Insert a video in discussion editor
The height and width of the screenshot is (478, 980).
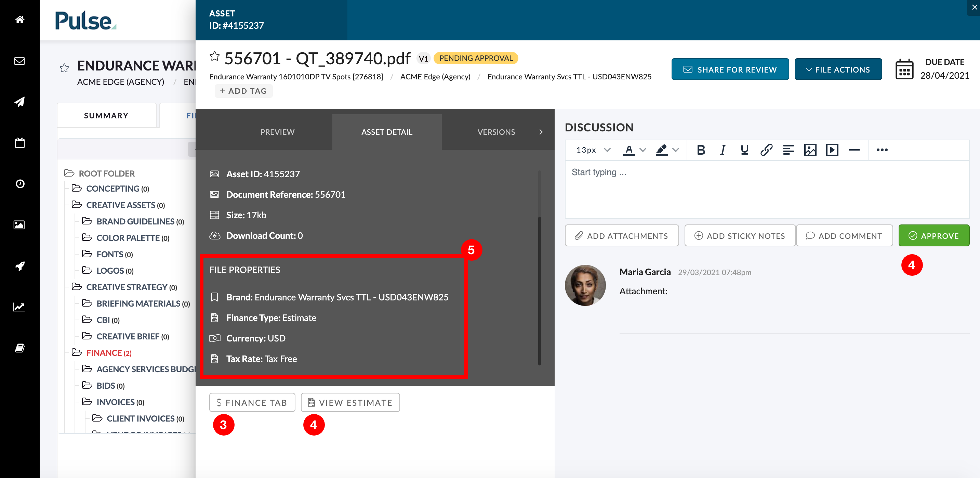pos(832,150)
